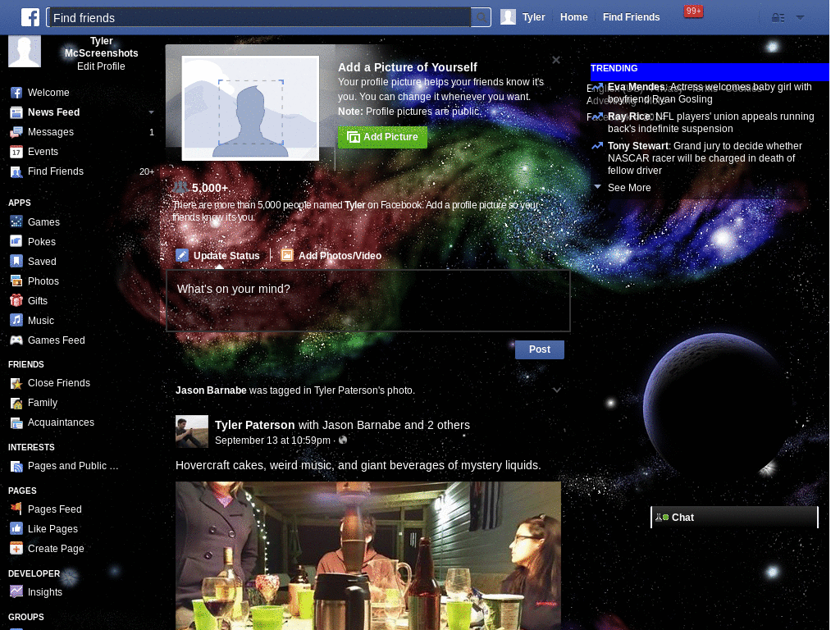The image size is (840, 630).
Task: Open the Games Feed controller icon
Action: pyautogui.click(x=16, y=340)
